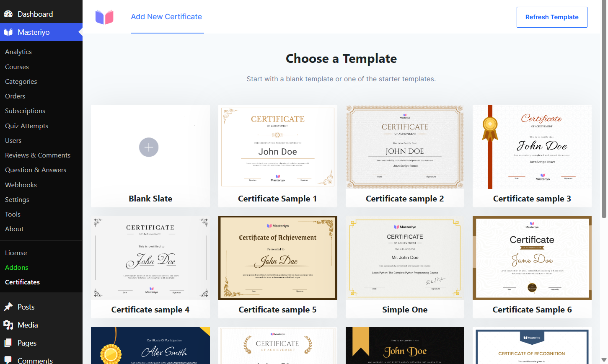Pick the Certificate of Recognition template
608x364 pixels.
click(532, 345)
